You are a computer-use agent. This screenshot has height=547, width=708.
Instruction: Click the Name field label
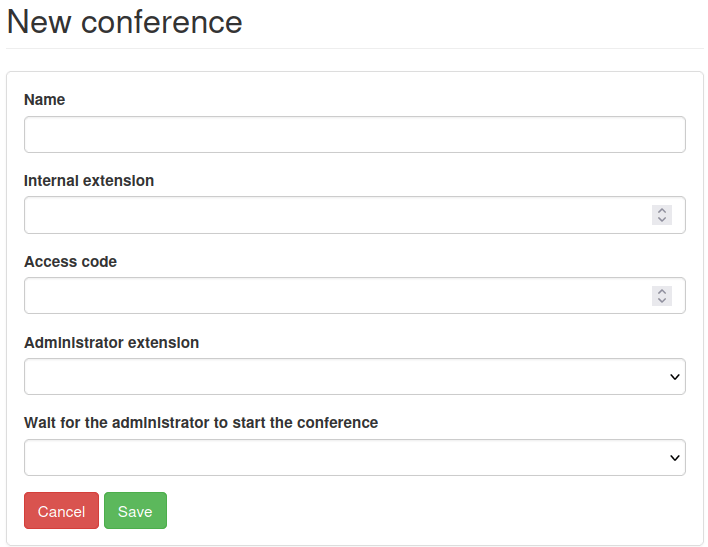[x=44, y=100]
